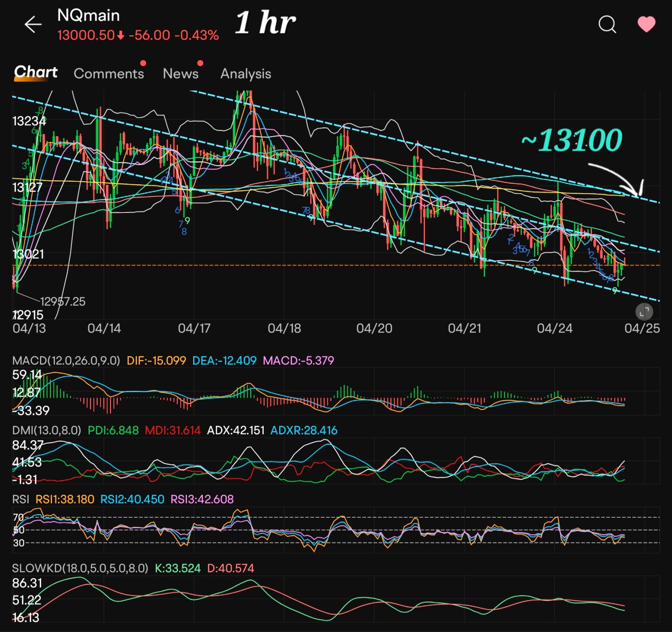672x632 pixels.
Task: Tap the RSI 30 level label
Action: [x=18, y=543]
